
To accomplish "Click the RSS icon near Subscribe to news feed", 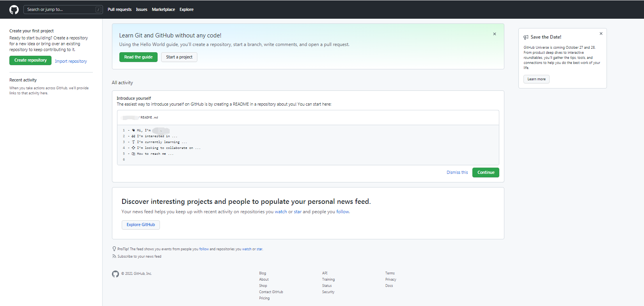I will [114, 256].
